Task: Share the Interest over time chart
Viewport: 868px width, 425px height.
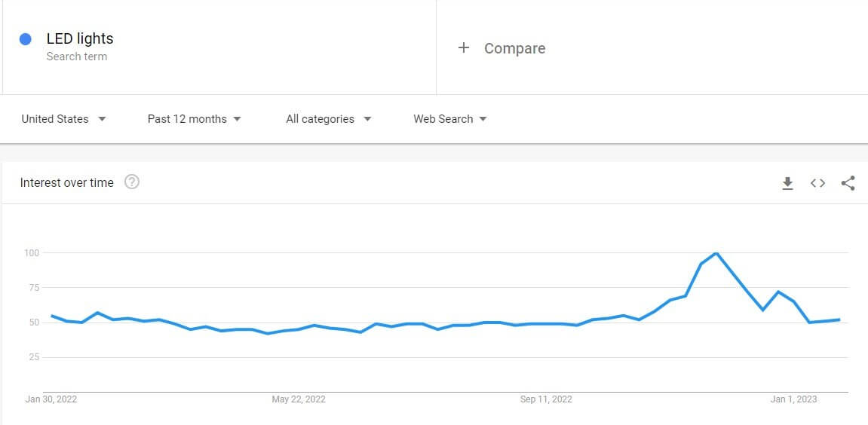Action: 848,183
